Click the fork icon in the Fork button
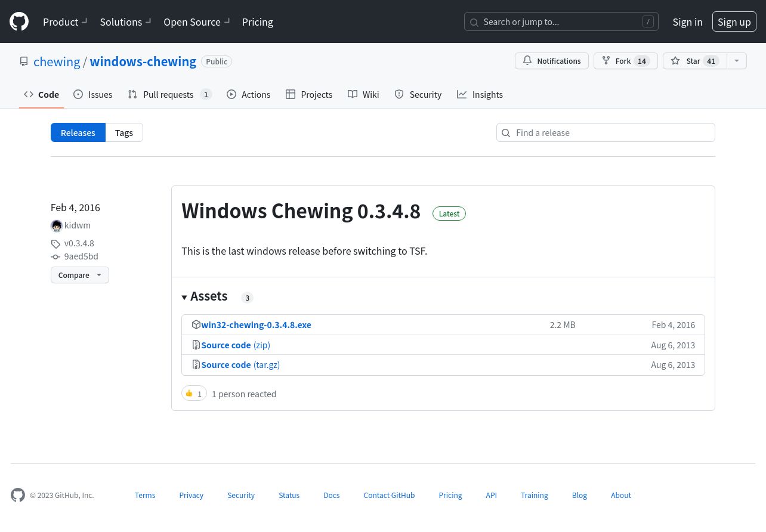Screen dimensions: 766x532 click(x=606, y=61)
